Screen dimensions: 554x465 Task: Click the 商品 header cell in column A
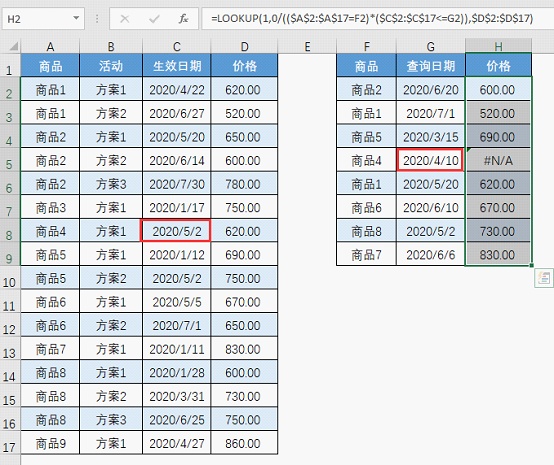pyautogui.click(x=50, y=65)
